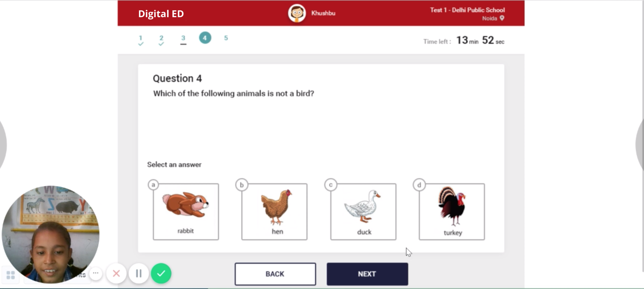Jump to question 5 in navigator

(226, 38)
